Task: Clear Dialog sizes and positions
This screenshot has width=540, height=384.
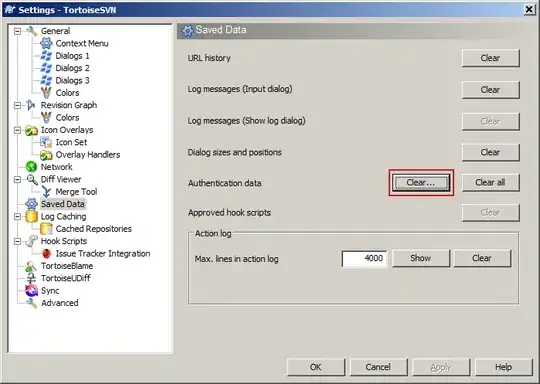Action: pos(490,152)
